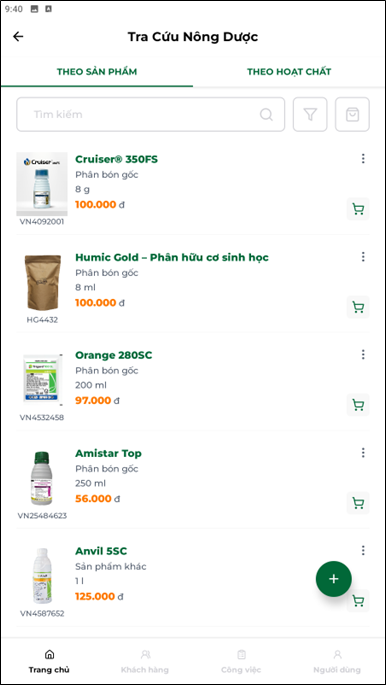Add Orange 280SC to cart
This screenshot has height=685, width=386.
pos(358,405)
